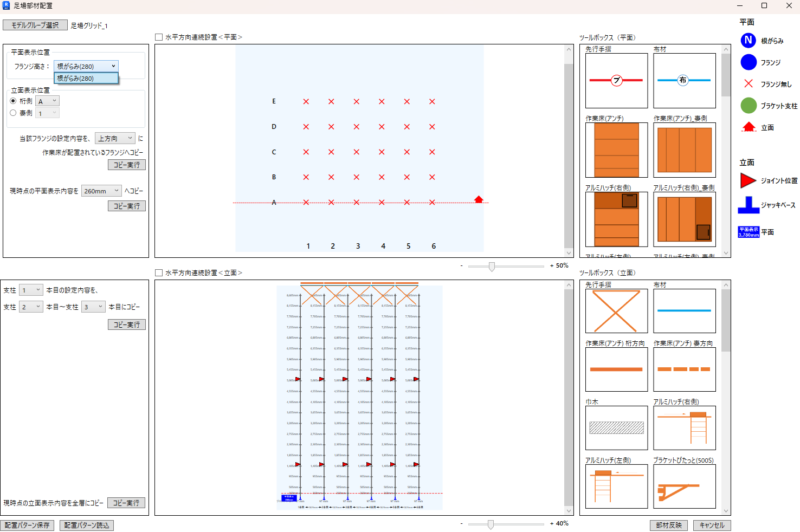Screen dimensions: 800x532
Task: Adjust the plan view 50% zoom slider
Action: tap(492, 267)
